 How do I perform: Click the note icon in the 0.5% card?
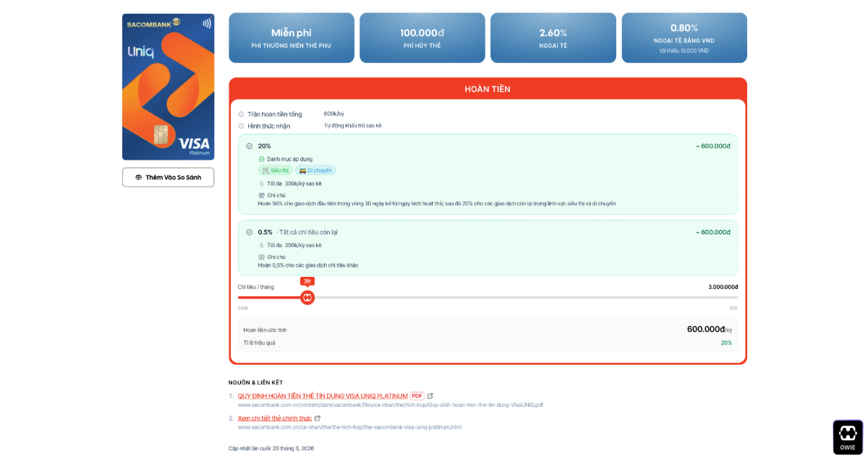262,257
